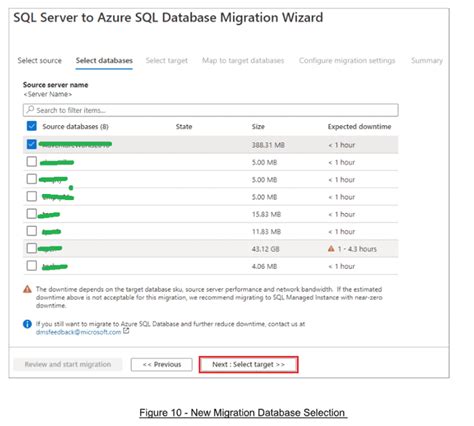
Task: Select the 11.83 MB size cell
Action: point(266,232)
